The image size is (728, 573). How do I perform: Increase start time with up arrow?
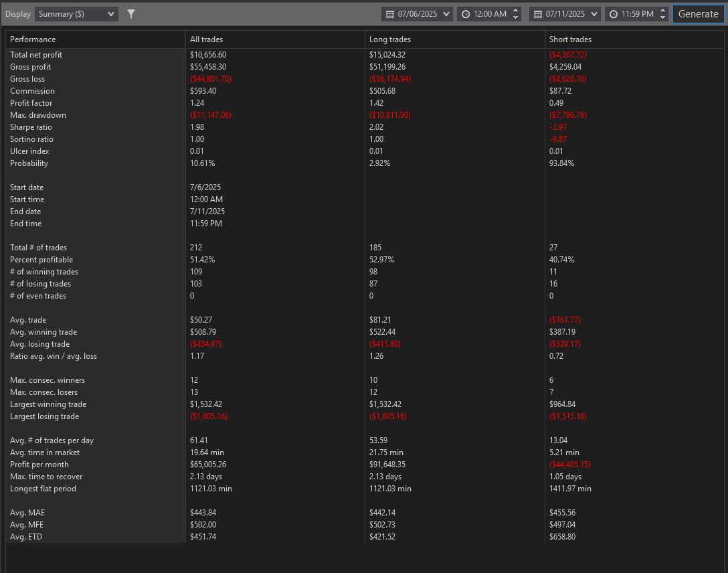515,11
